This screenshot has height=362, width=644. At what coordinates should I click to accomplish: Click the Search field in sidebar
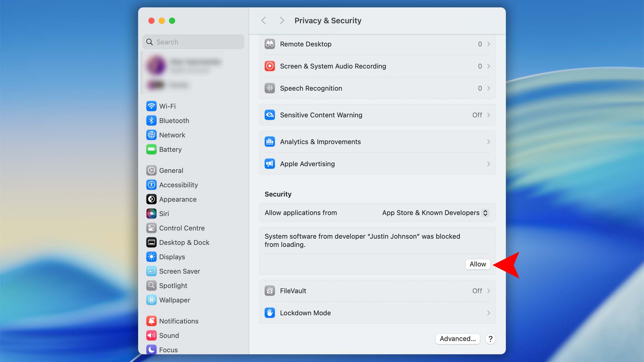[x=193, y=42]
